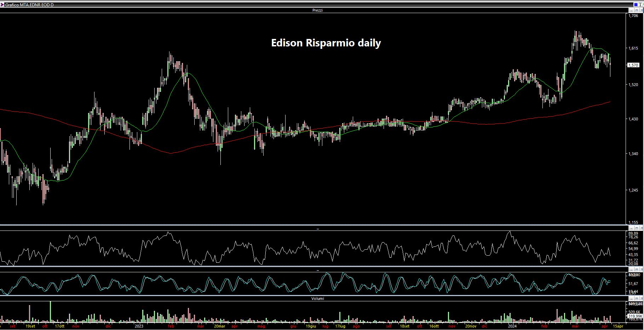Close the white-line oscillator panel
644x330 pixels.
[641, 228]
